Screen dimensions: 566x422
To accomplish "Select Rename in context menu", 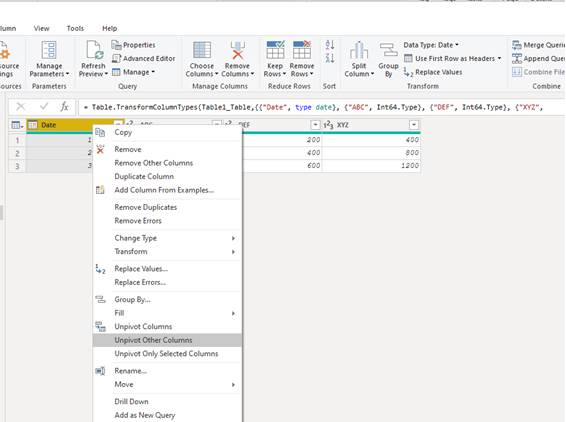I will (167, 371).
